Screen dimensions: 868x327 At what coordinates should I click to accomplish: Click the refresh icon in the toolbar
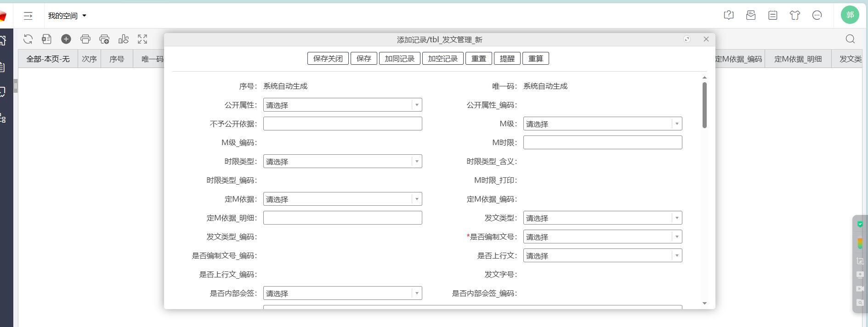click(x=28, y=39)
